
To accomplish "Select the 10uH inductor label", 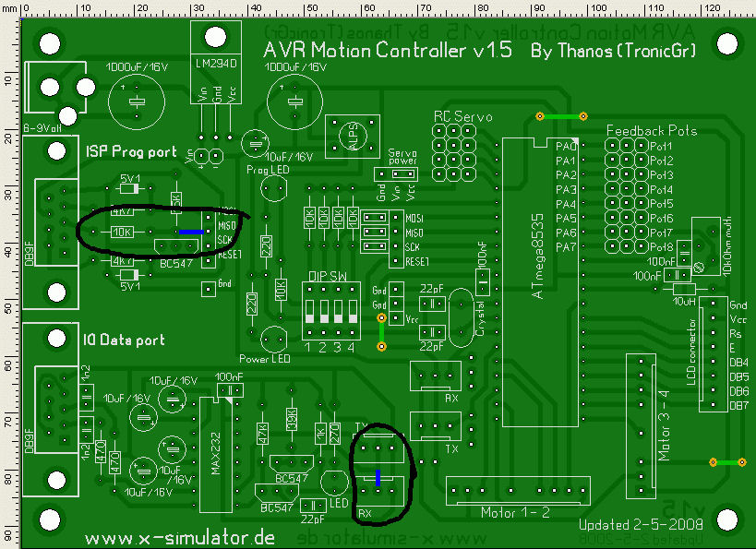I will 684,301.
